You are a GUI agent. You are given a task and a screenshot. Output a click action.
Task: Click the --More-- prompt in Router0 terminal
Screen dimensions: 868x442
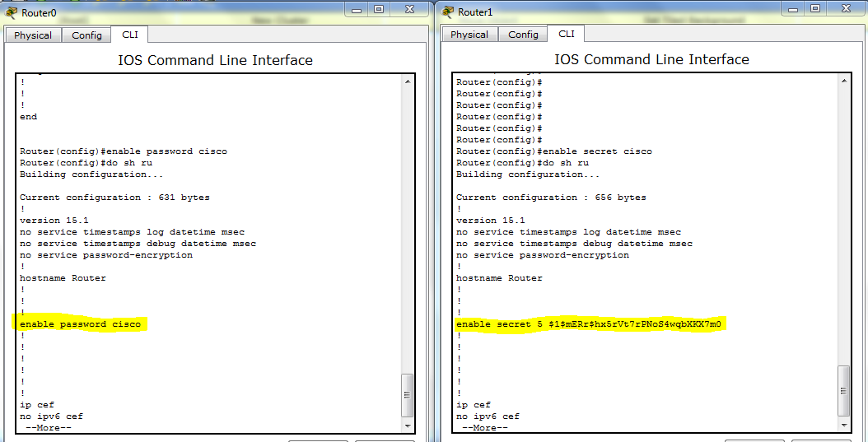click(49, 428)
